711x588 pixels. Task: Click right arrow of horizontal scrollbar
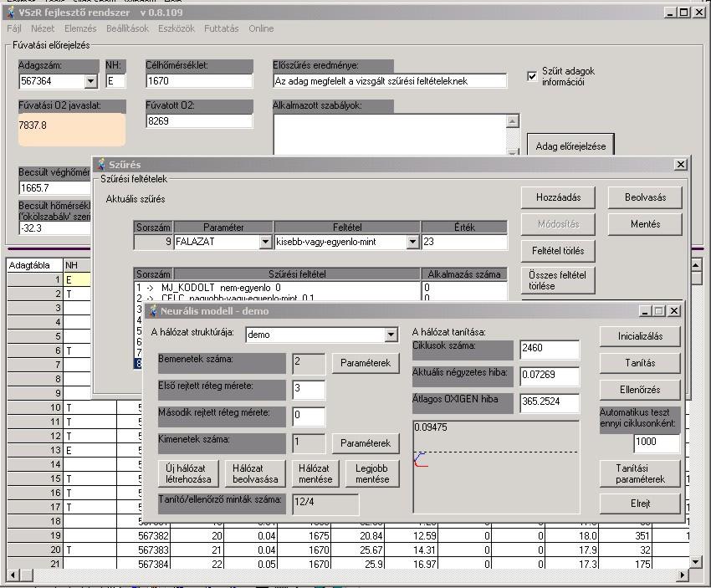click(x=682, y=575)
